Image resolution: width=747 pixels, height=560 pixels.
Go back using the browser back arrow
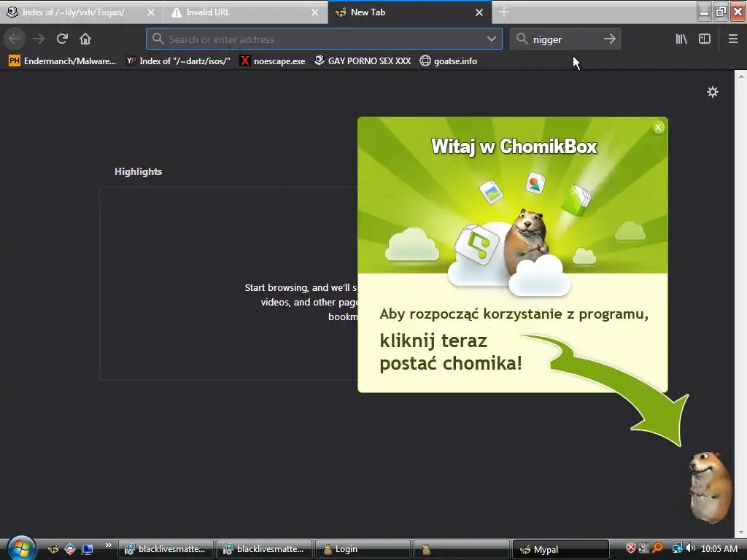(15, 39)
